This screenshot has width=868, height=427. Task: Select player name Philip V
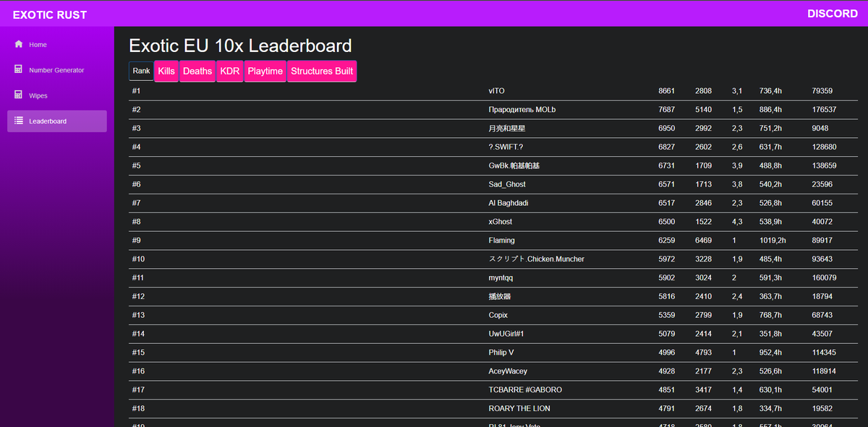click(x=501, y=353)
